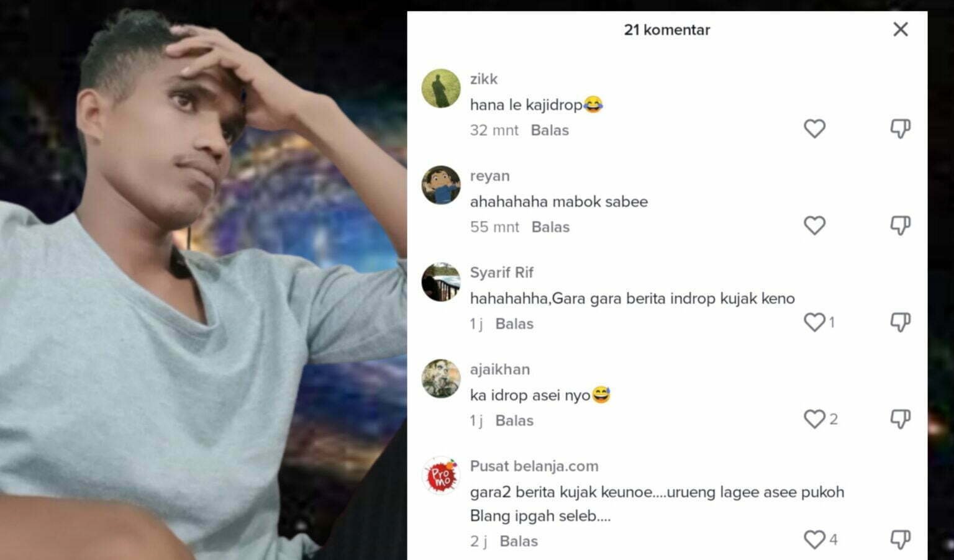
Task: Open the Syarif Rif username link
Action: (x=501, y=273)
